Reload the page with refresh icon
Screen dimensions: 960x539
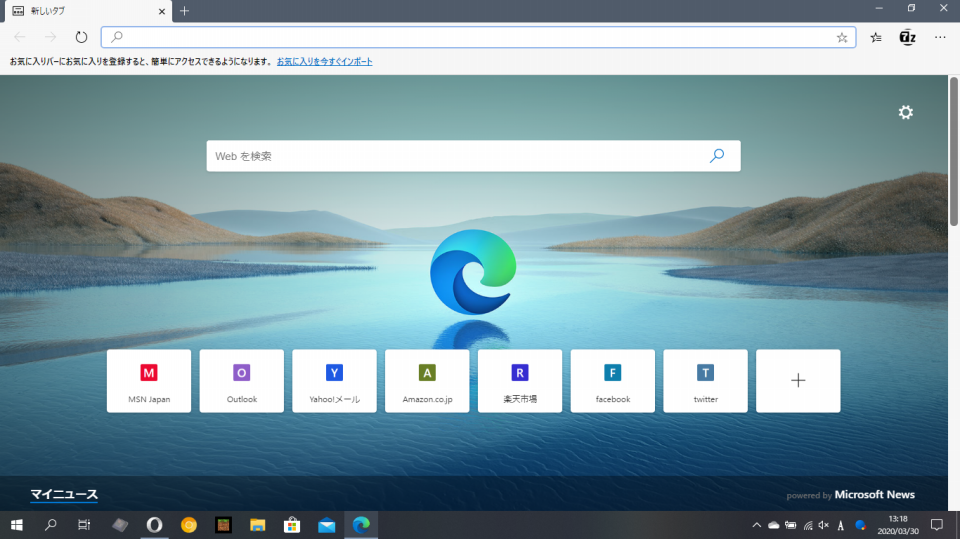[81, 37]
